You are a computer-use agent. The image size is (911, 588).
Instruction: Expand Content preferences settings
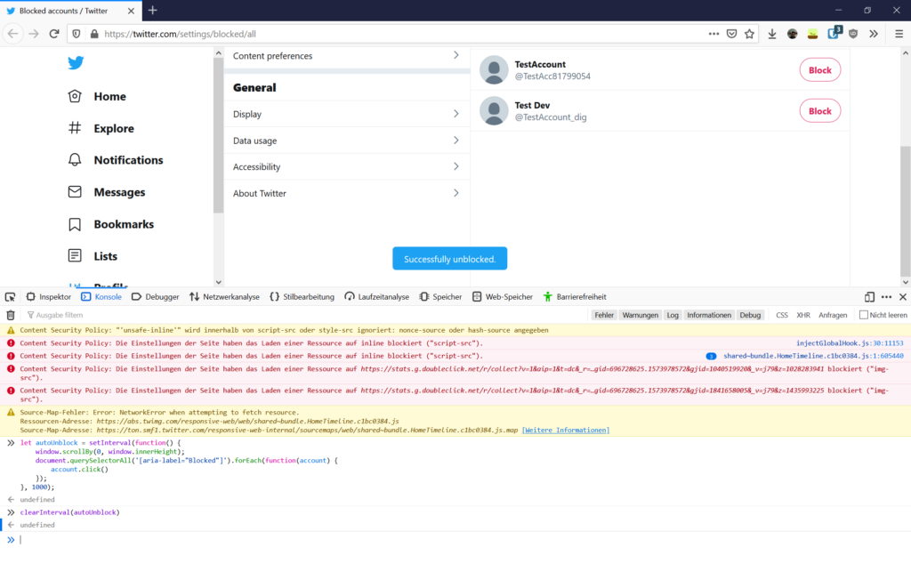pos(346,56)
